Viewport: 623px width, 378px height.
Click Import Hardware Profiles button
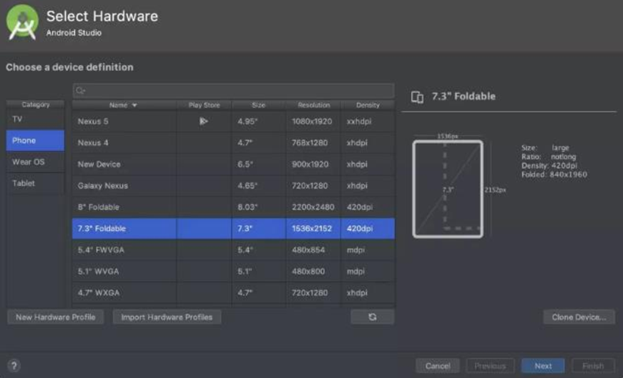tap(167, 317)
